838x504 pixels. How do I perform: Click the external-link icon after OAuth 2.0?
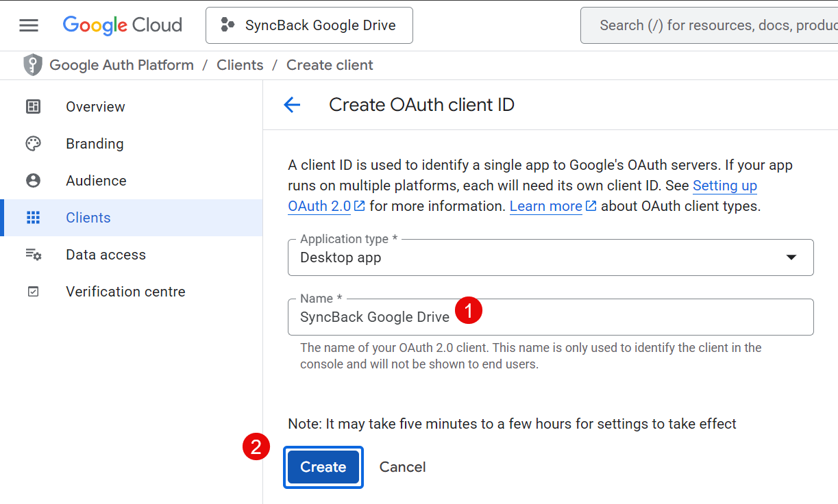(360, 206)
